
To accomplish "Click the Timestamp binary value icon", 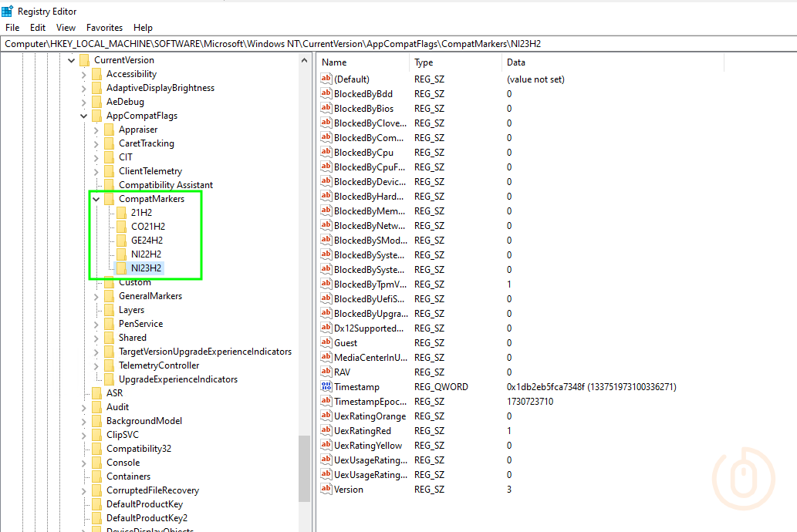I will pyautogui.click(x=326, y=387).
